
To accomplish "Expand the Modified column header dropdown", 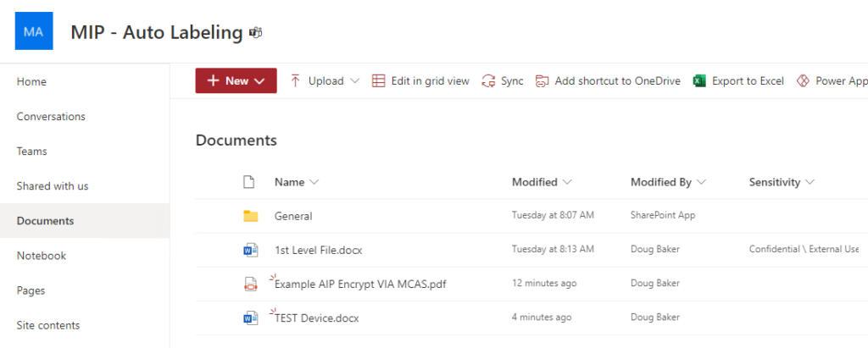I will pos(567,182).
